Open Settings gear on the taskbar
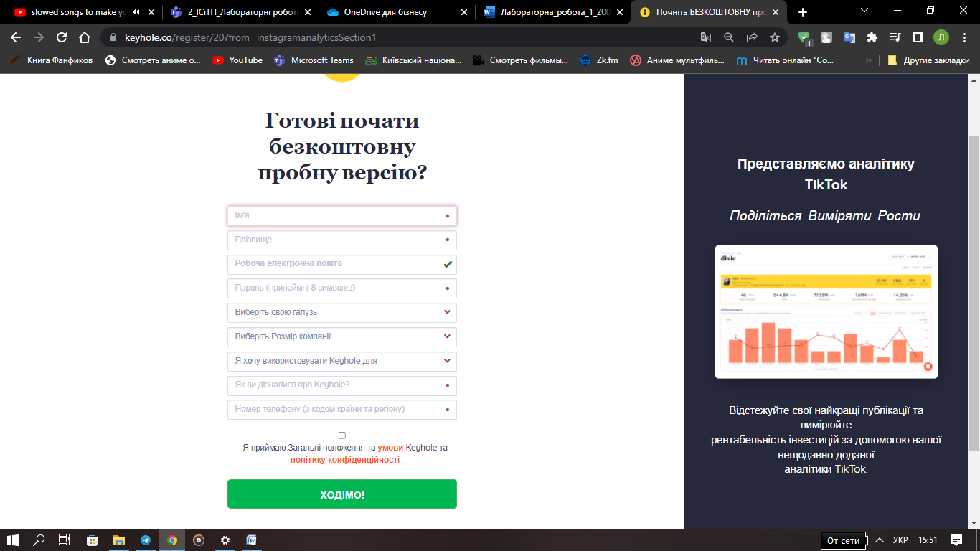Screen dimensions: 980x551 tap(225, 540)
